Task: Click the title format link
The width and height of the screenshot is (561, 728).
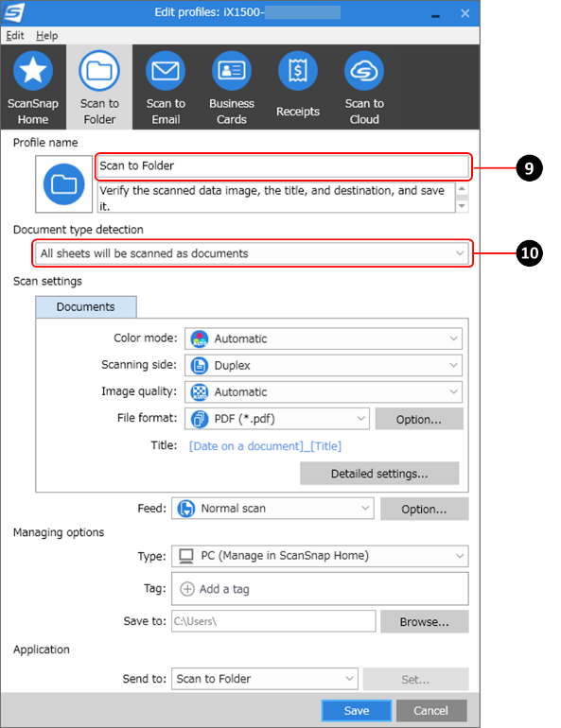Action: click(265, 446)
